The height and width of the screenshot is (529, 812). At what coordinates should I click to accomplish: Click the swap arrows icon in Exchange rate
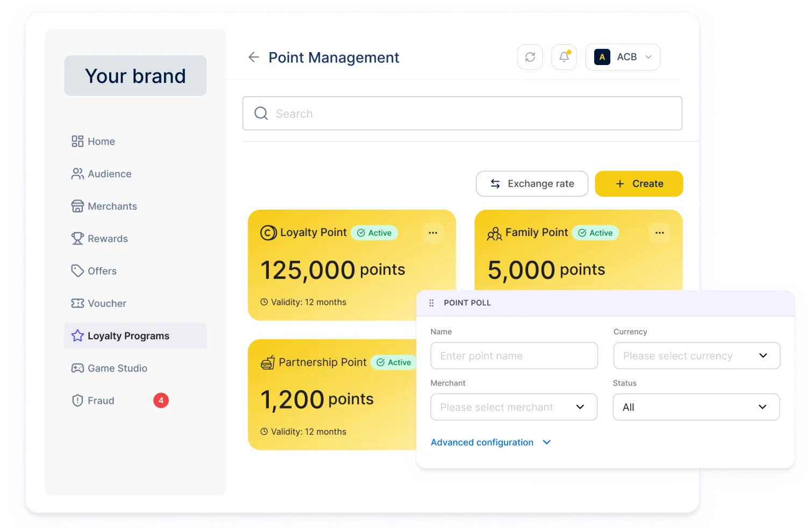click(x=495, y=184)
